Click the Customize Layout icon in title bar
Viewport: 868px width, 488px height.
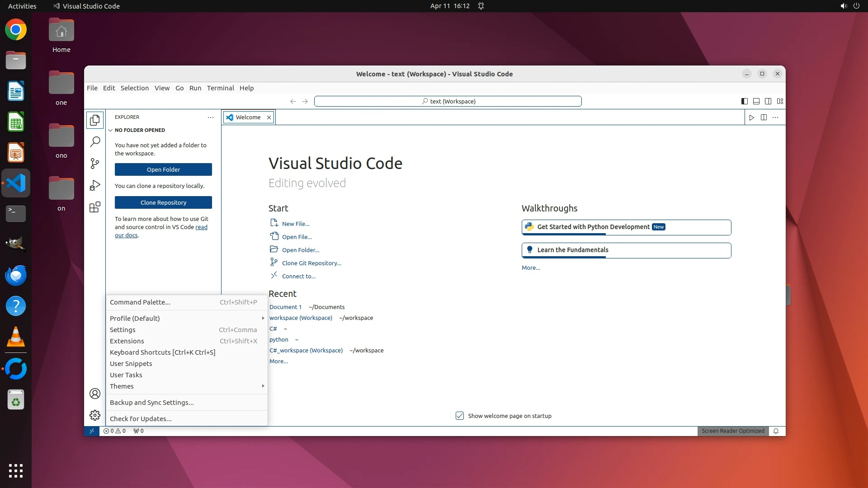click(x=780, y=101)
